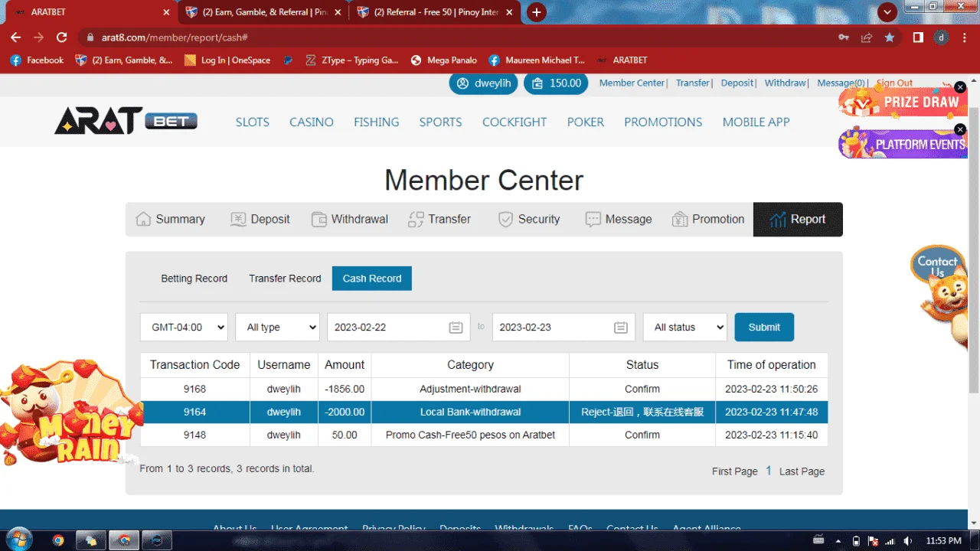Open the Windows Start menu
The image size is (980, 551).
(18, 540)
